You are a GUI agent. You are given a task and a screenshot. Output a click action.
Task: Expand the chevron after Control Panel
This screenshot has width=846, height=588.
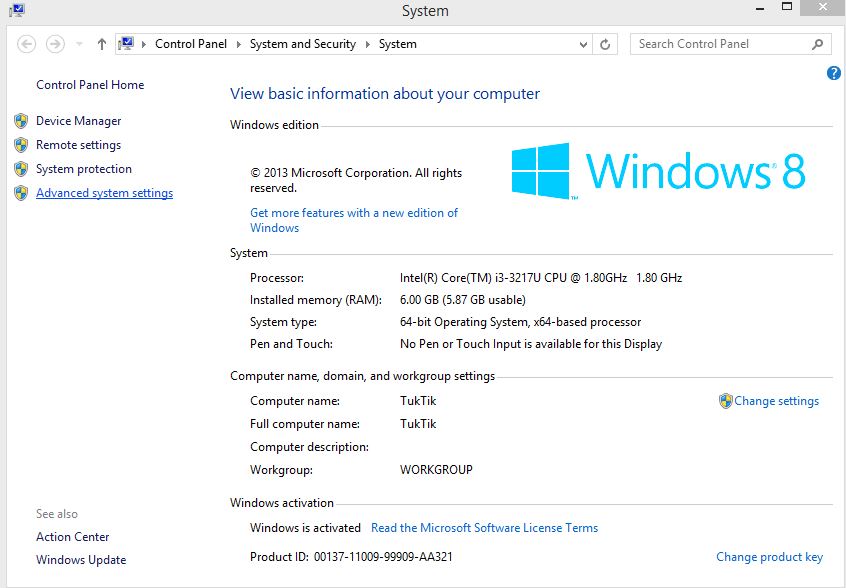238,44
